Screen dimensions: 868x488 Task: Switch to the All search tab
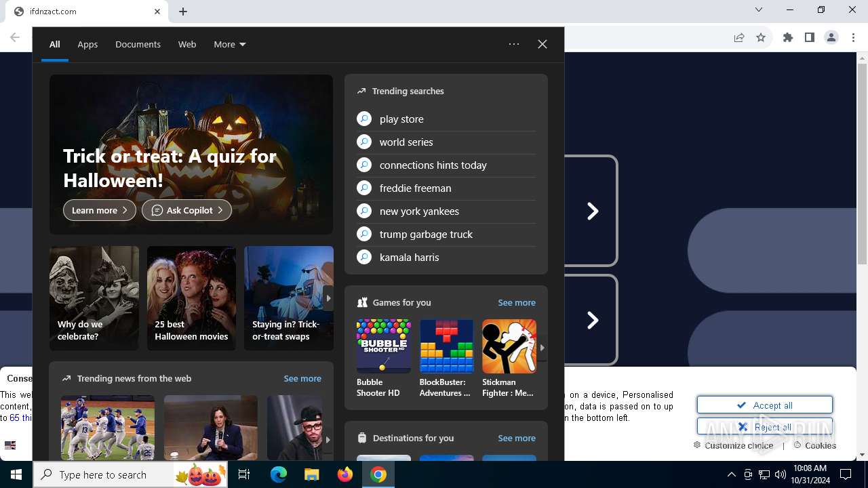55,44
